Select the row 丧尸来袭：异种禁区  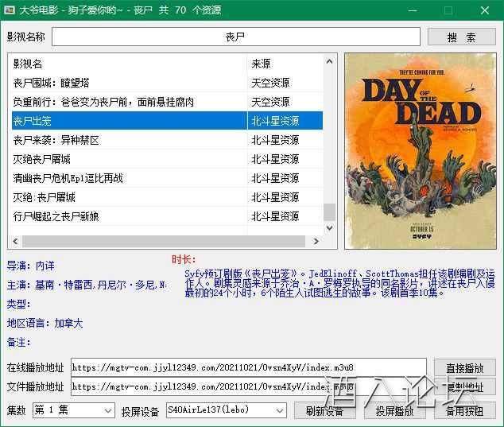[x=167, y=140]
